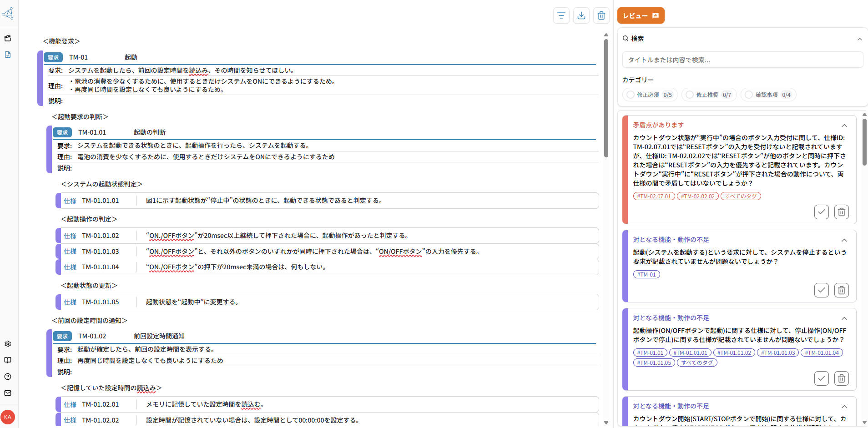
Task: Collapse the card about ON/OFF停止操作
Action: [x=844, y=318]
